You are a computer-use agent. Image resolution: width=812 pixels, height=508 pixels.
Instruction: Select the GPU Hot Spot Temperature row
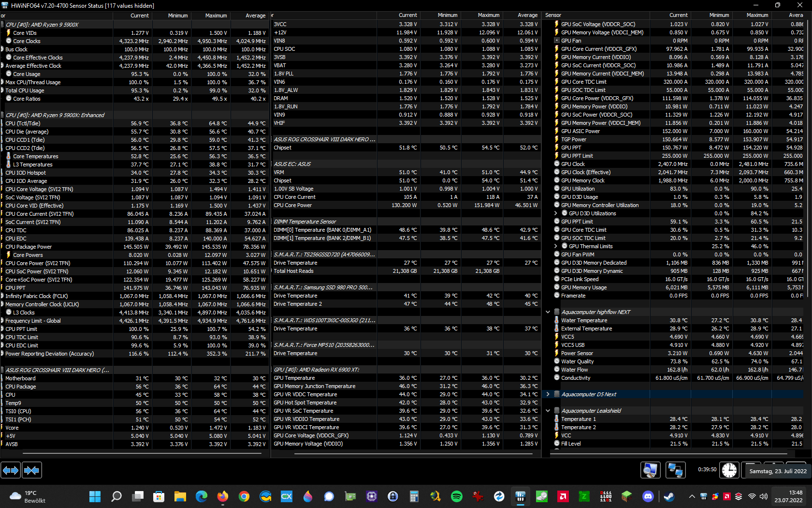406,403
